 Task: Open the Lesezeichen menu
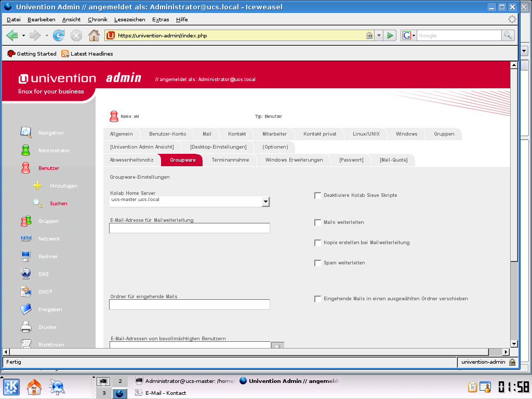(130, 19)
